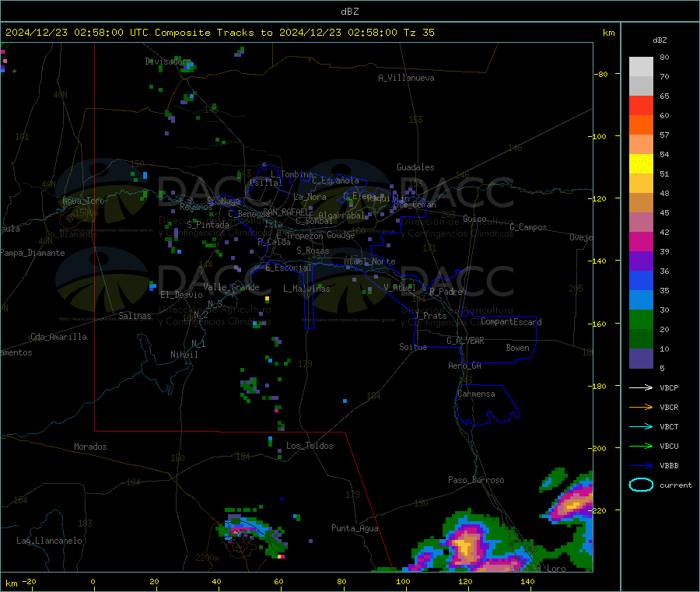Click the 'S_Pintada' map label
This screenshot has width=700, height=592.
[208, 225]
